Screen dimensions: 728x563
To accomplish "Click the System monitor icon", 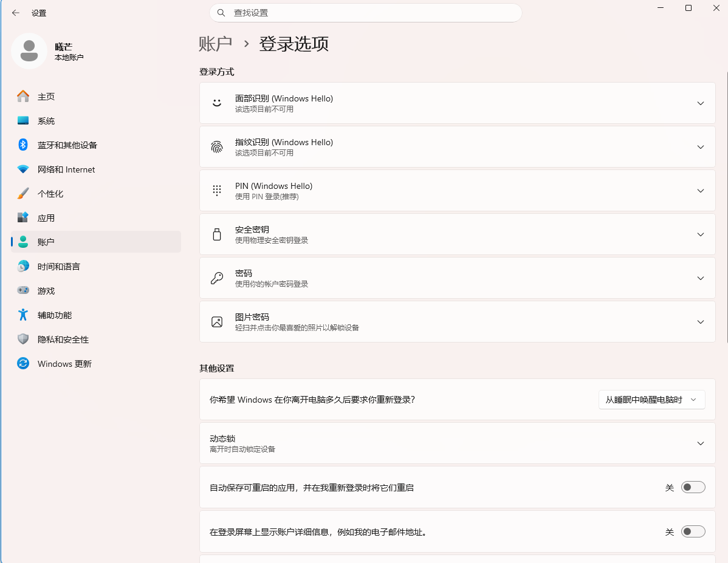I will tap(23, 121).
